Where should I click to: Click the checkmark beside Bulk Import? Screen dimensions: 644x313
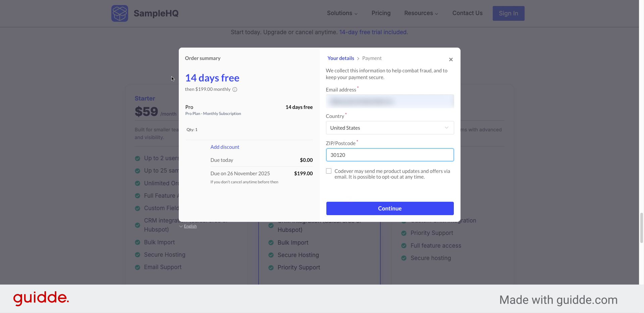(137, 242)
